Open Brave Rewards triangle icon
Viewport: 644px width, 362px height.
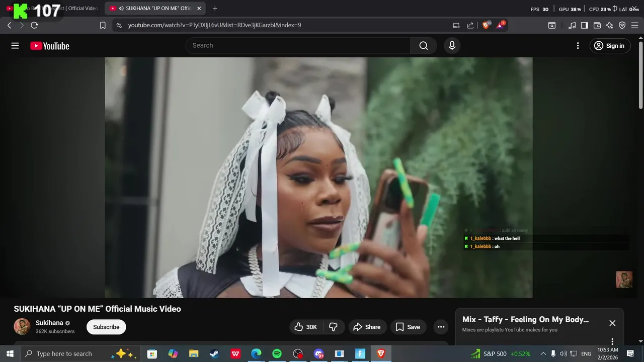coord(500,25)
